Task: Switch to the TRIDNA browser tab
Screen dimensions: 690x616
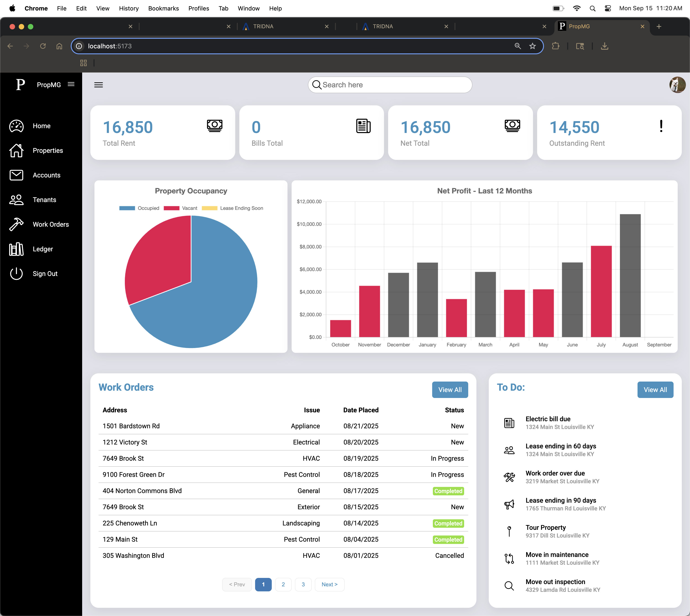Action: [263, 26]
